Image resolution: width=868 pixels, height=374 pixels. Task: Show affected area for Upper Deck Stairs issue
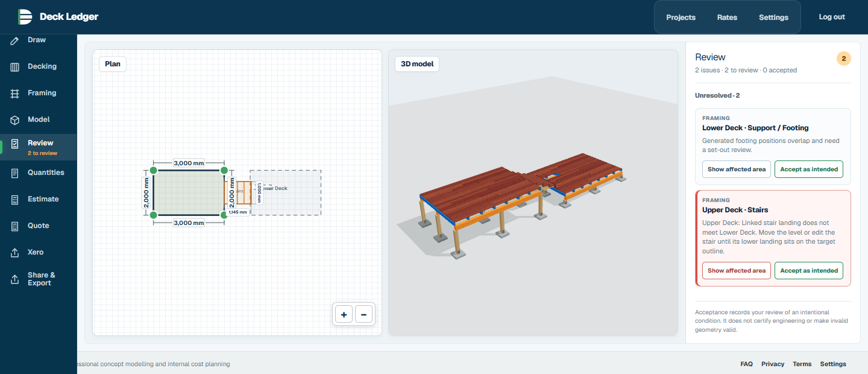(737, 271)
